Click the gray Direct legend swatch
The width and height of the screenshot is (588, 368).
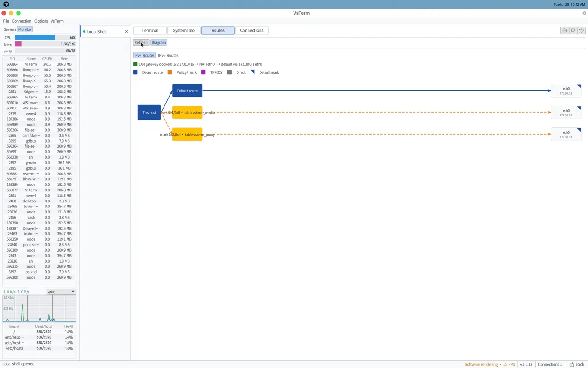(x=230, y=72)
